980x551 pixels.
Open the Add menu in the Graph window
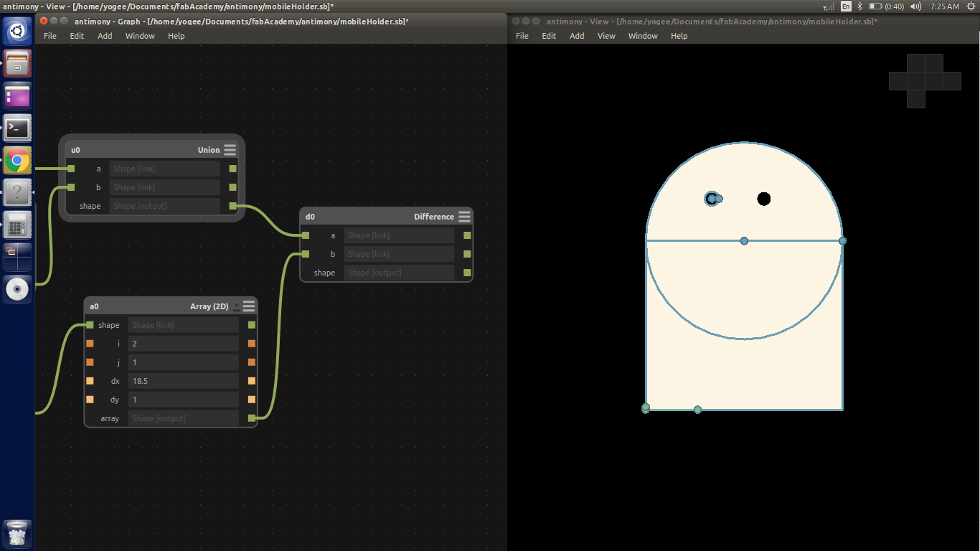point(105,36)
